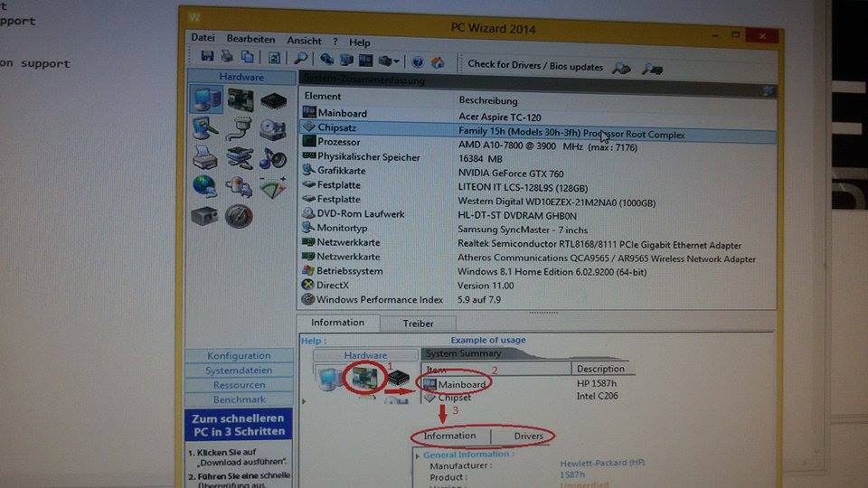The height and width of the screenshot is (488, 868).
Task: Select the Voltage and temperature gauge icon
Action: (x=273, y=188)
